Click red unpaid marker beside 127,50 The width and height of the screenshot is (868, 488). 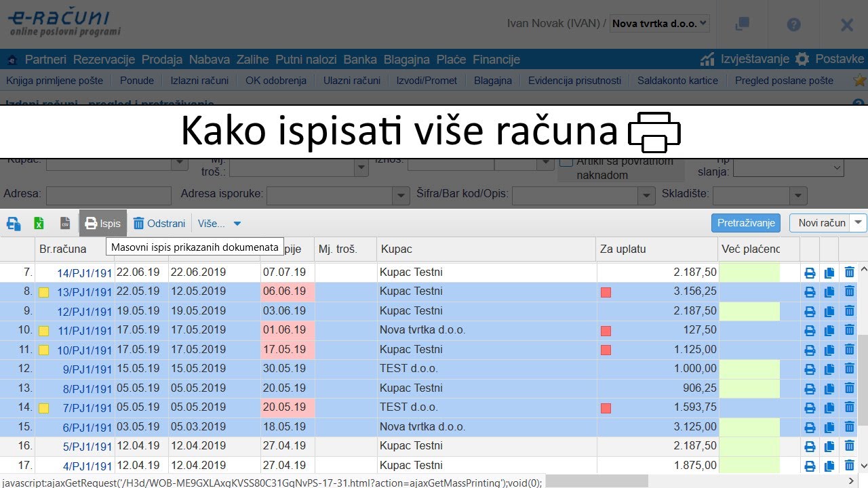(x=606, y=331)
